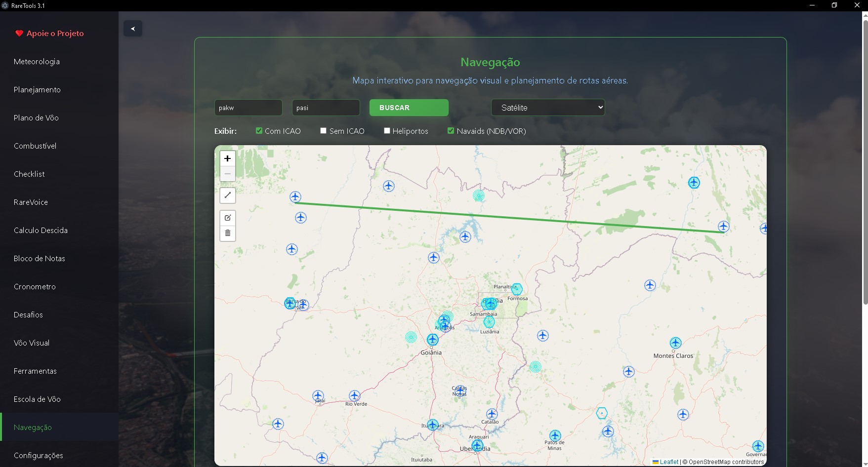Image resolution: width=868 pixels, height=467 pixels.
Task: Uncheck the Navaids (NDB/VOR) option
Action: coord(450,131)
